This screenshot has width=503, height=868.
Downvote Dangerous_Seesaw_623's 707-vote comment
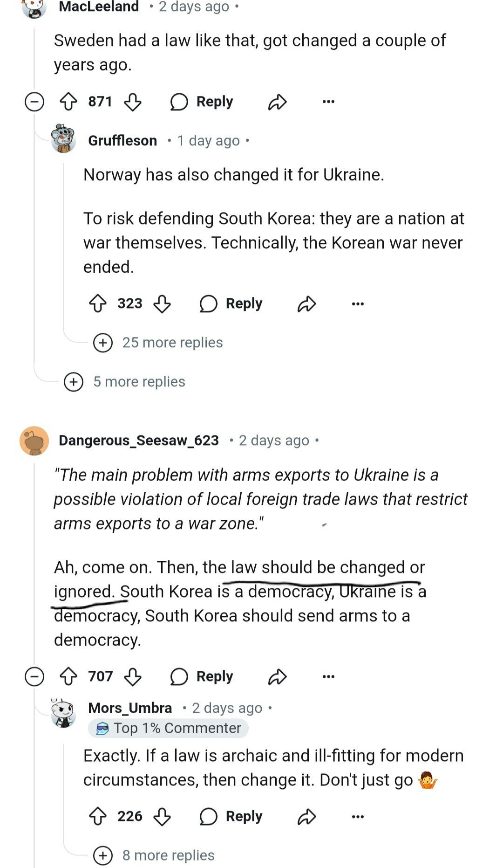pos(133,676)
